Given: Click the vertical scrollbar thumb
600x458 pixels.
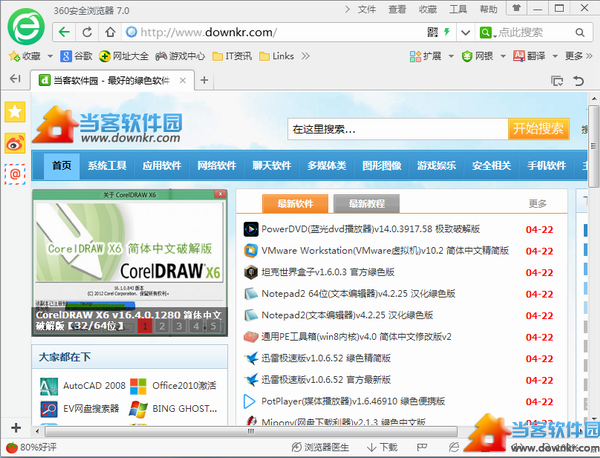Looking at the screenshot, I should 593,145.
